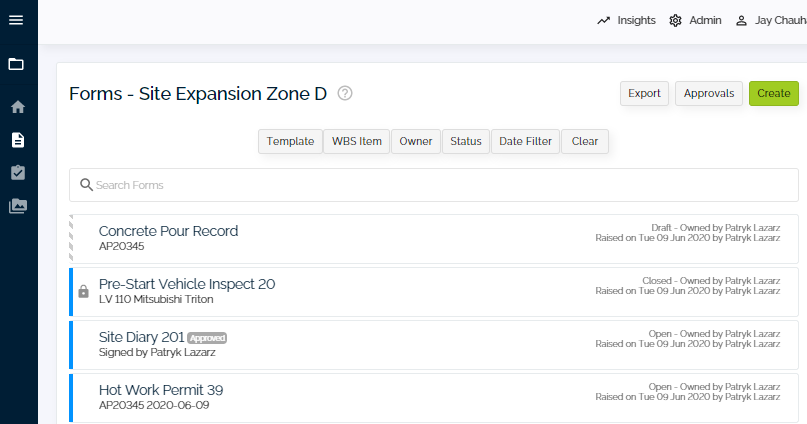The height and width of the screenshot is (424, 807).
Task: Open the photo gallery icon in sidebar
Action: [17, 206]
